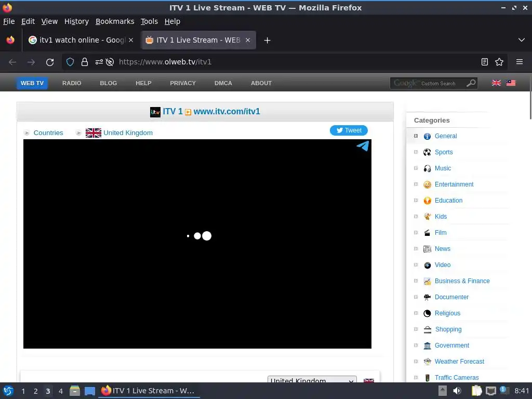Open the tracking protection shield icon
Image resolution: width=532 pixels, height=399 pixels.
click(70, 62)
